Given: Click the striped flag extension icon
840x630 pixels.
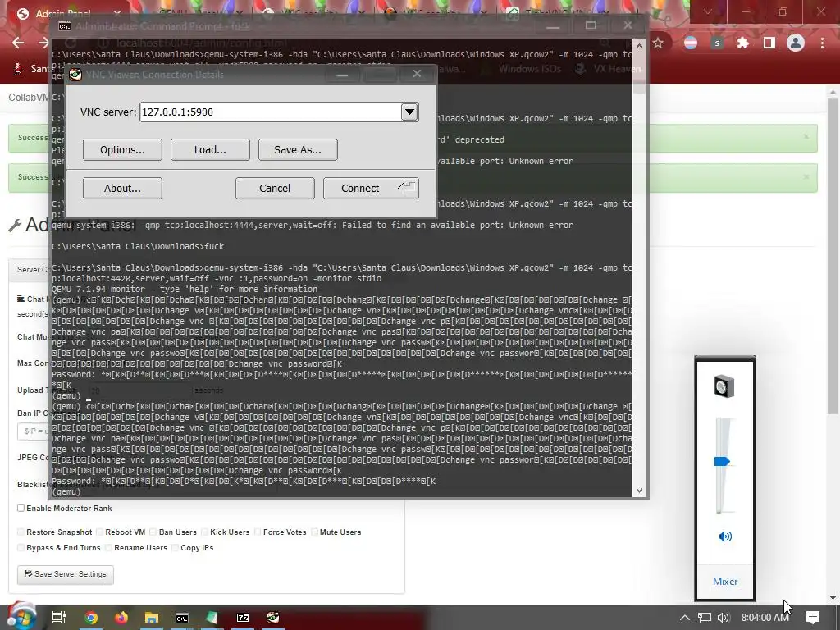Looking at the screenshot, I should click(691, 43).
